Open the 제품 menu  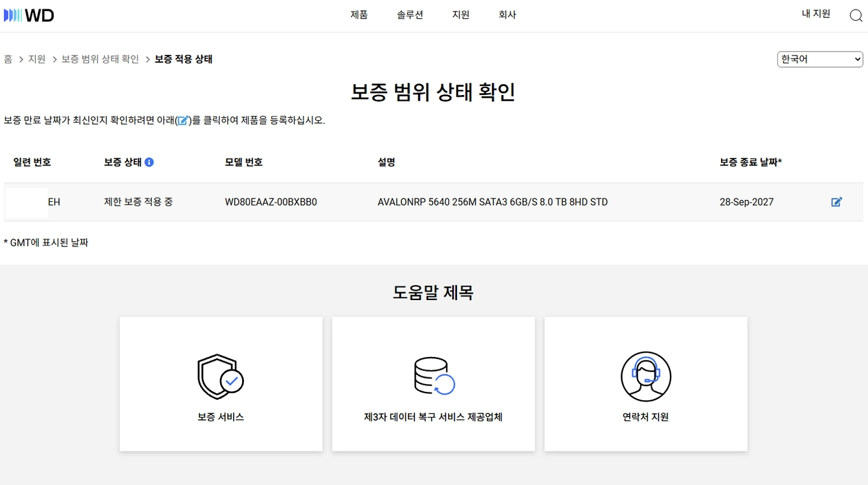click(x=359, y=15)
